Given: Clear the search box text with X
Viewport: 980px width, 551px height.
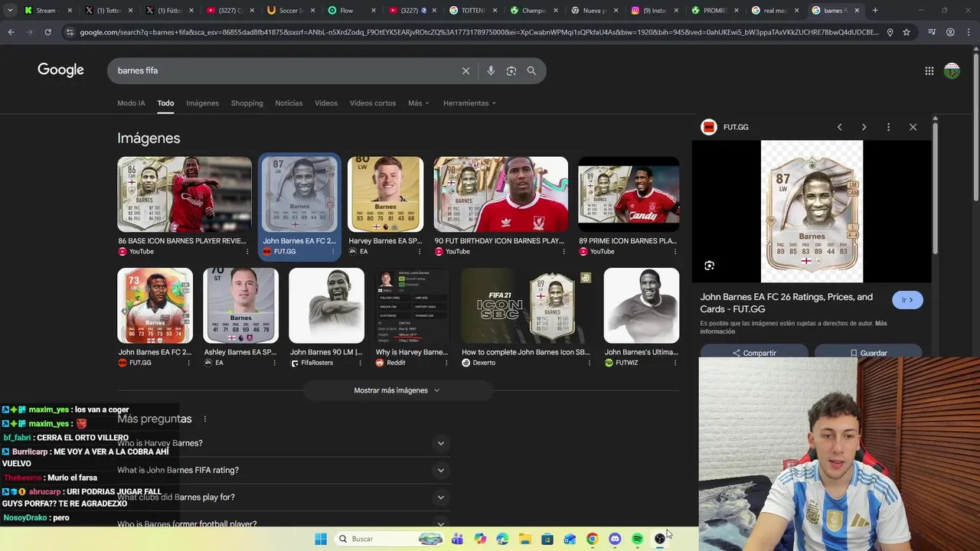Looking at the screenshot, I should [465, 70].
